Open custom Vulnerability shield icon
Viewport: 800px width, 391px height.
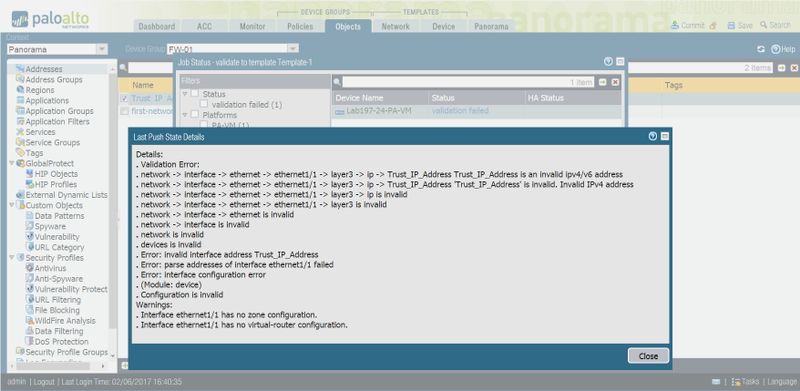(x=30, y=236)
